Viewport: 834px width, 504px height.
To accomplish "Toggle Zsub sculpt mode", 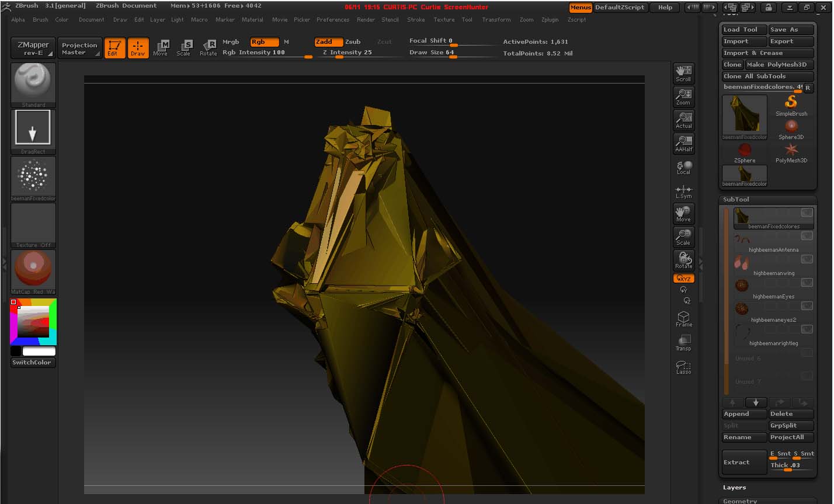I will pos(353,42).
